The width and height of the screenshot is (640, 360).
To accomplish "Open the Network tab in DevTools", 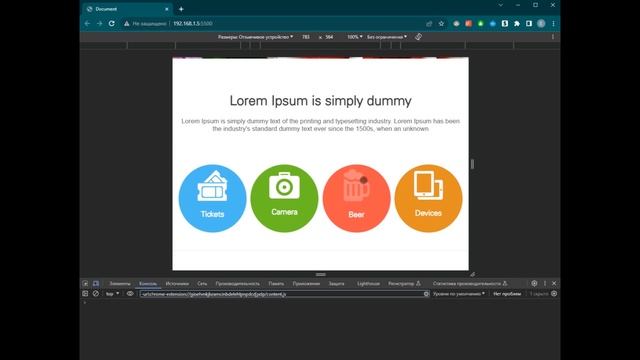I will pyautogui.click(x=202, y=283).
